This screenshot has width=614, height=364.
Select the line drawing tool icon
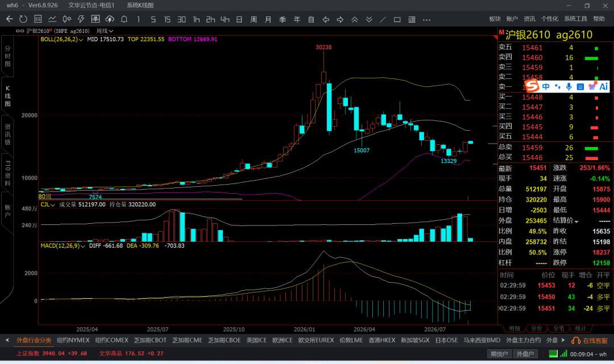(x=383, y=19)
